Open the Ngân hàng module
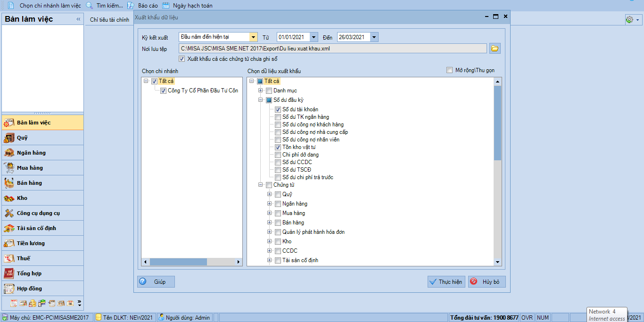Screen dimensions: 644x322 pos(42,153)
